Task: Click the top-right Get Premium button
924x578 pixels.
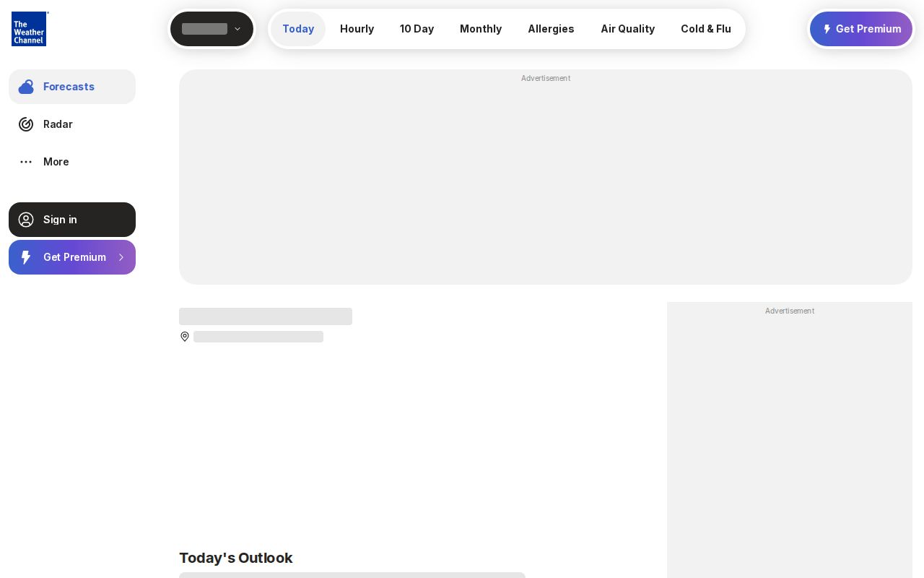Action: [x=861, y=29]
